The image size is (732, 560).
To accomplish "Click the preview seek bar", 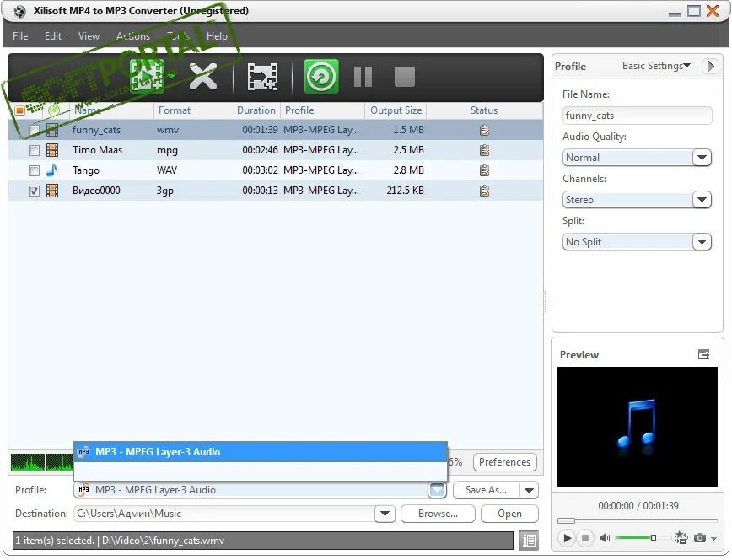I will pos(638,520).
